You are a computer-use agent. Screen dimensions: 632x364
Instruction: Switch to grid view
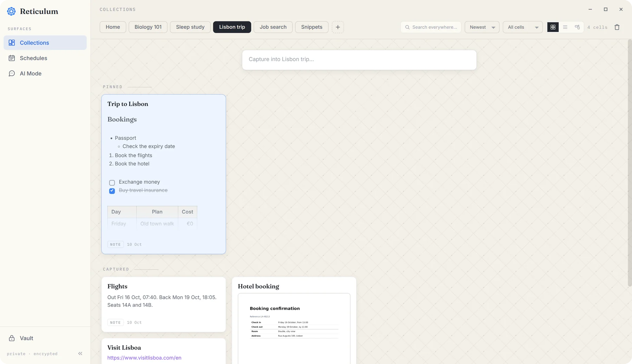[x=553, y=27]
